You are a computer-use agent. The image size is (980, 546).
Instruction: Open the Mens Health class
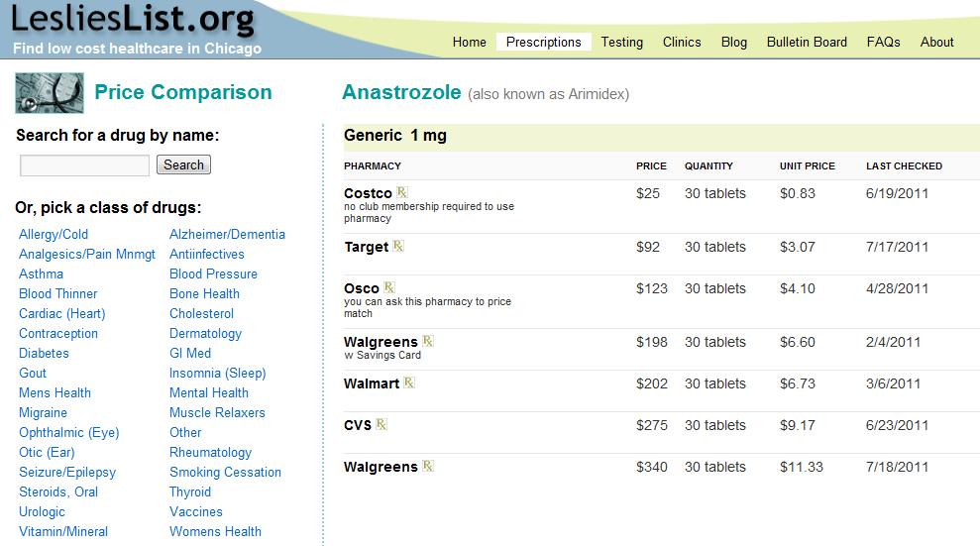55,393
